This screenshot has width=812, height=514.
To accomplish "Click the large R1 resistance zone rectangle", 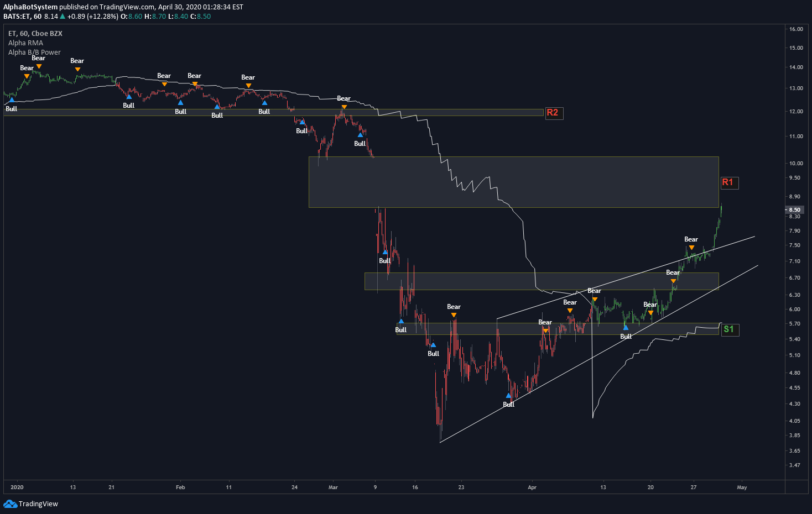I will [514, 182].
